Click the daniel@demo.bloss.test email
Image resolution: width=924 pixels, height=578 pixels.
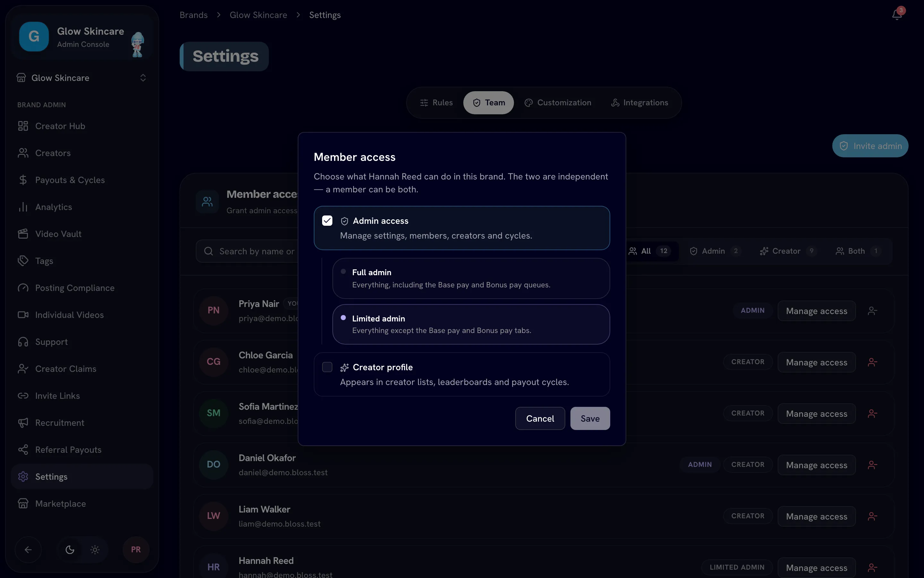coord(283,473)
